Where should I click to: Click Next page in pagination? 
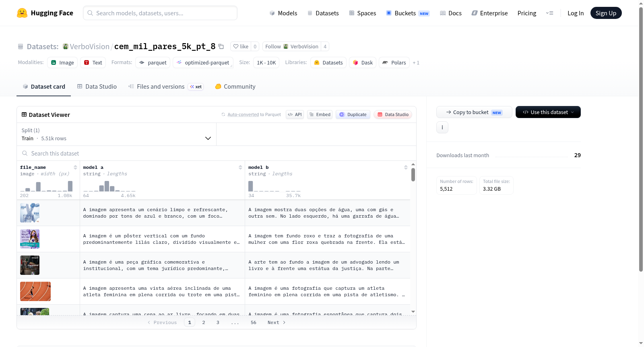[277, 322]
